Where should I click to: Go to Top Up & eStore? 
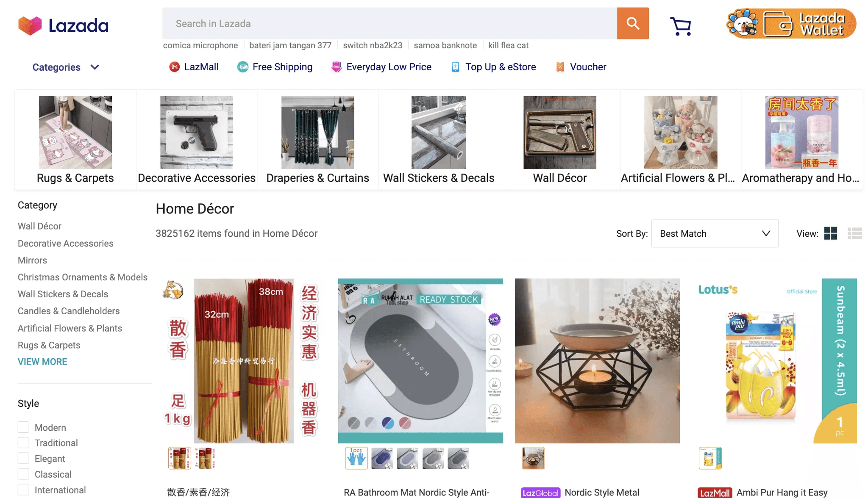500,67
